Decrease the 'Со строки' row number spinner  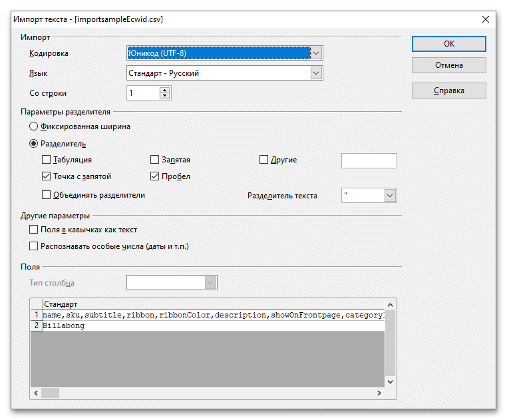point(164,97)
